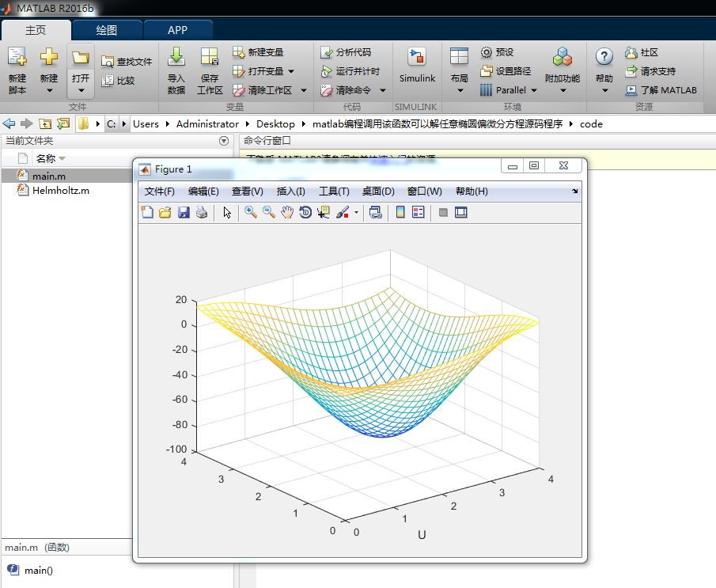
Task: Click 新建变量 new variable
Action: point(259,52)
